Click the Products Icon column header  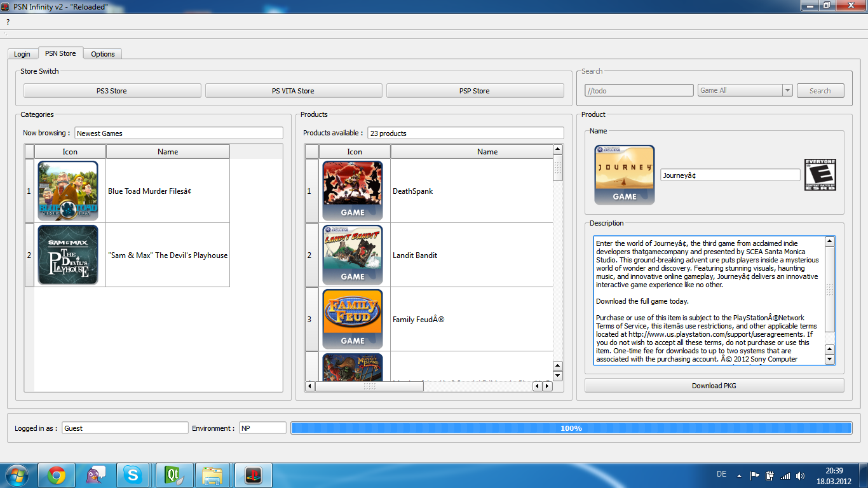(x=355, y=151)
